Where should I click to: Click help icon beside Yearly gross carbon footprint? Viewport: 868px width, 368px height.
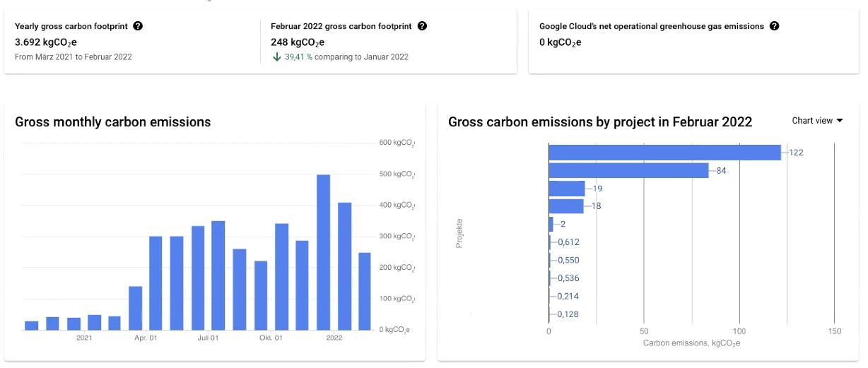coord(138,26)
